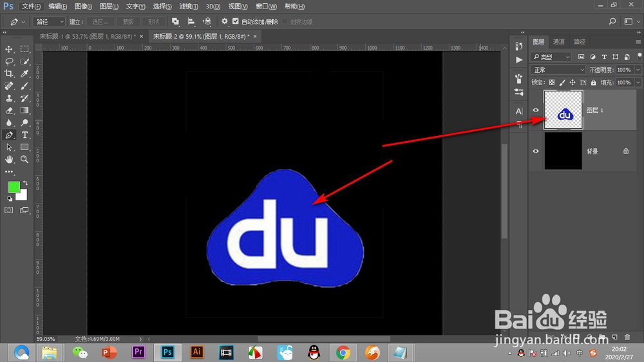Screen dimensions: 644x362
Task: Select the Zoom tool
Action: pos(24,160)
